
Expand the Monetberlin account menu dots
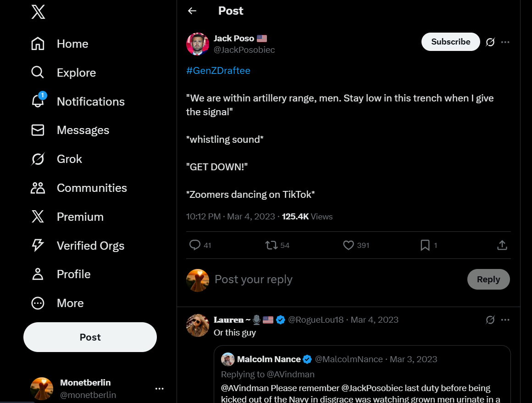(160, 389)
